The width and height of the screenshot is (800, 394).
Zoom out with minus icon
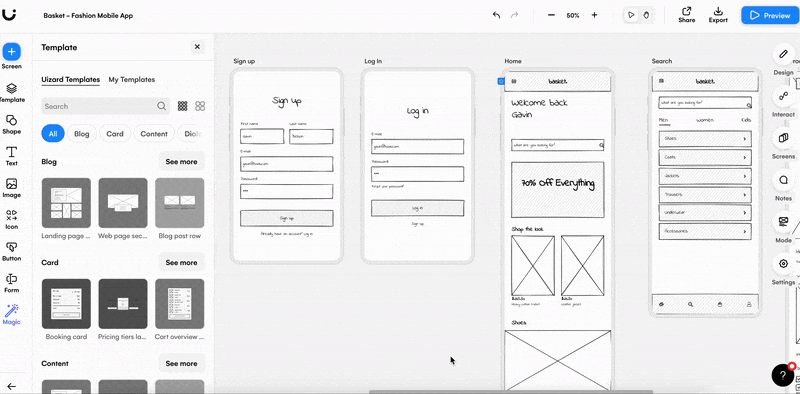tap(551, 15)
